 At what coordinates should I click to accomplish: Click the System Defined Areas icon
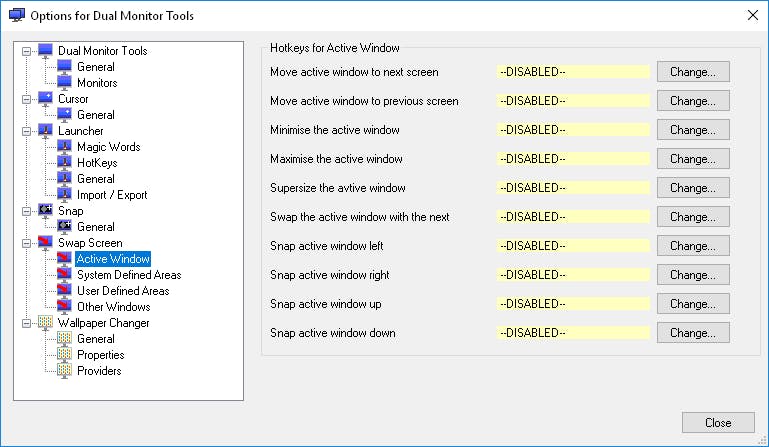click(65, 275)
